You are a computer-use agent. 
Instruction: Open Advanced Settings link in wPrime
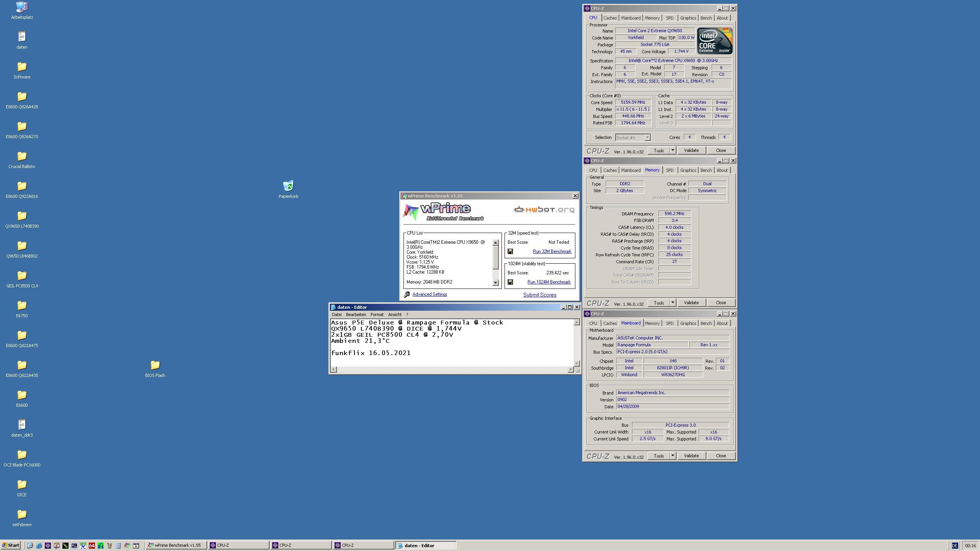click(430, 294)
